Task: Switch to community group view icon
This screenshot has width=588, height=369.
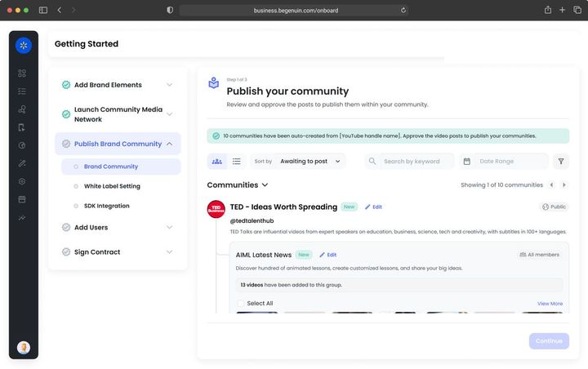Action: point(216,162)
